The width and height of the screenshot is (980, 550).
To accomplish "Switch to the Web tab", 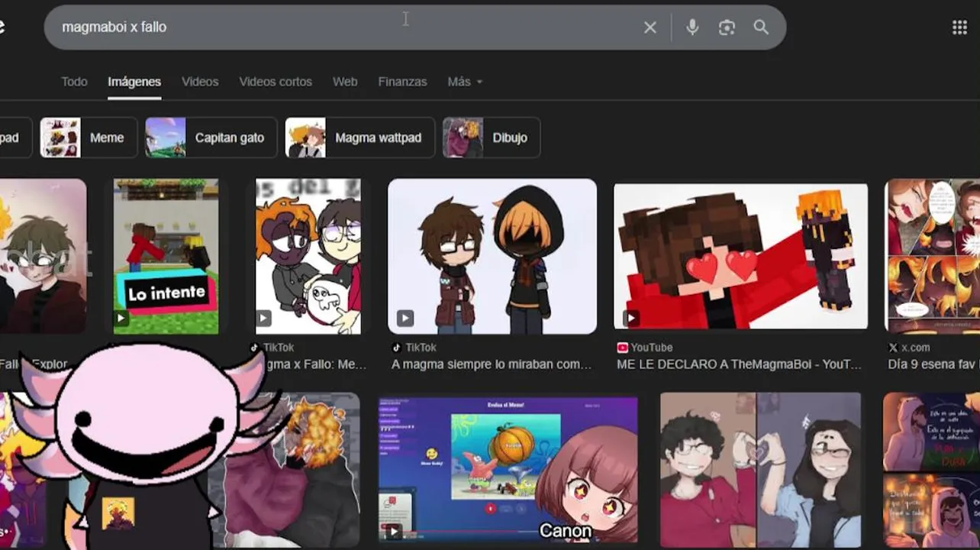I will point(345,82).
